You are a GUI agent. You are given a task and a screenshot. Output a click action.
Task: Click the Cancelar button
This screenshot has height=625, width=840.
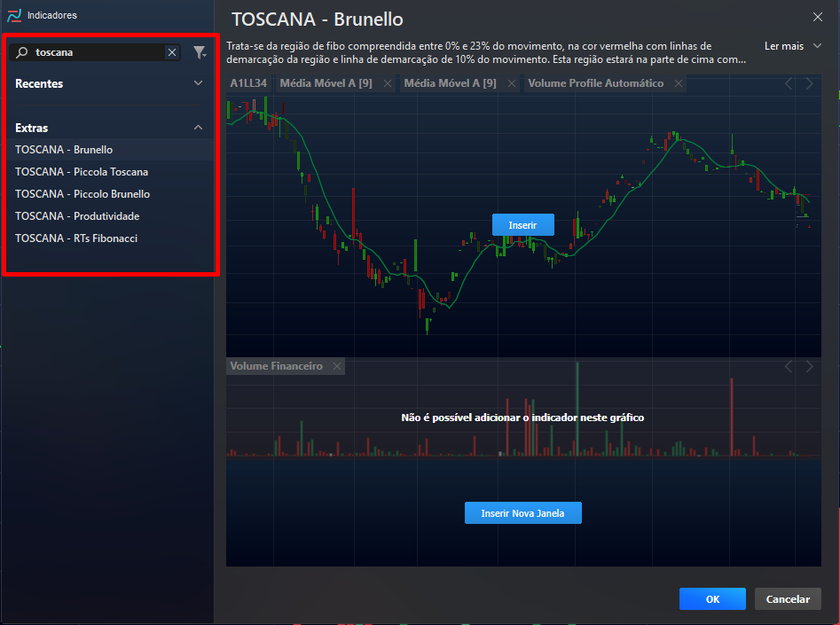788,598
